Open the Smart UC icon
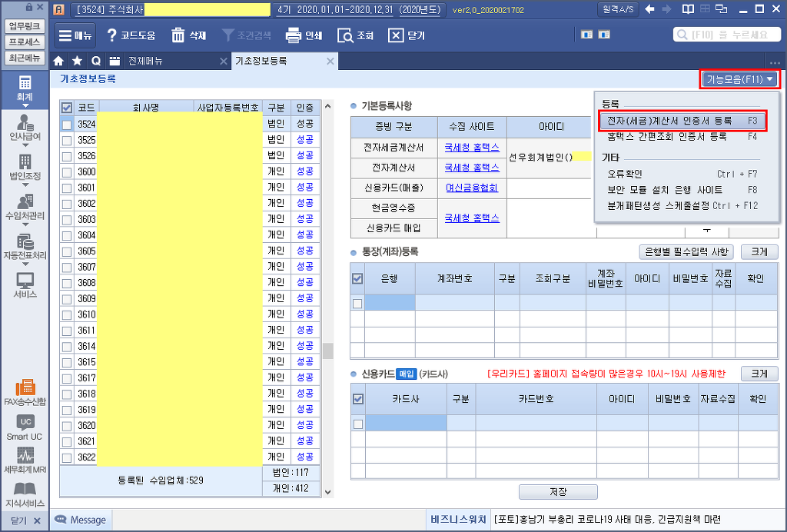This screenshot has width=787, height=532. click(25, 427)
